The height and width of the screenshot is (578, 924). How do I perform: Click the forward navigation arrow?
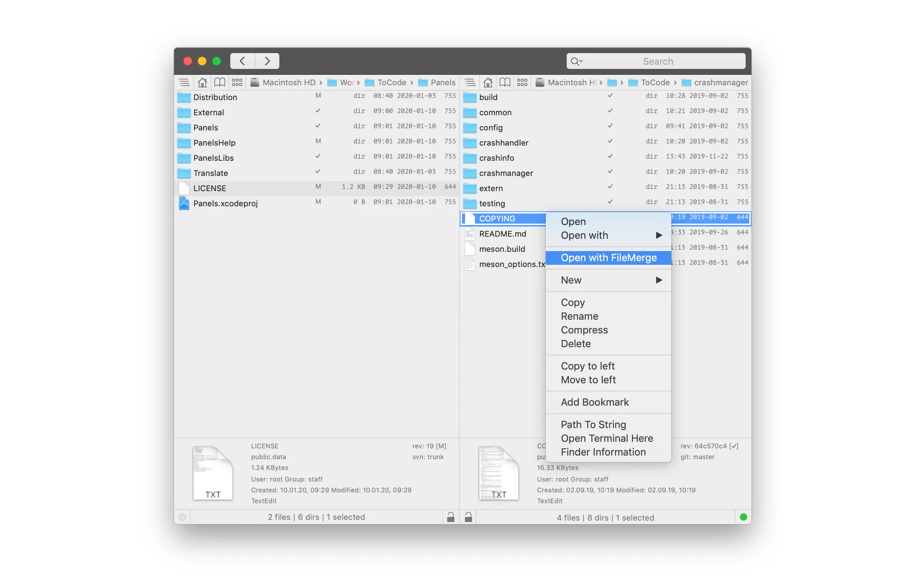[x=267, y=60]
